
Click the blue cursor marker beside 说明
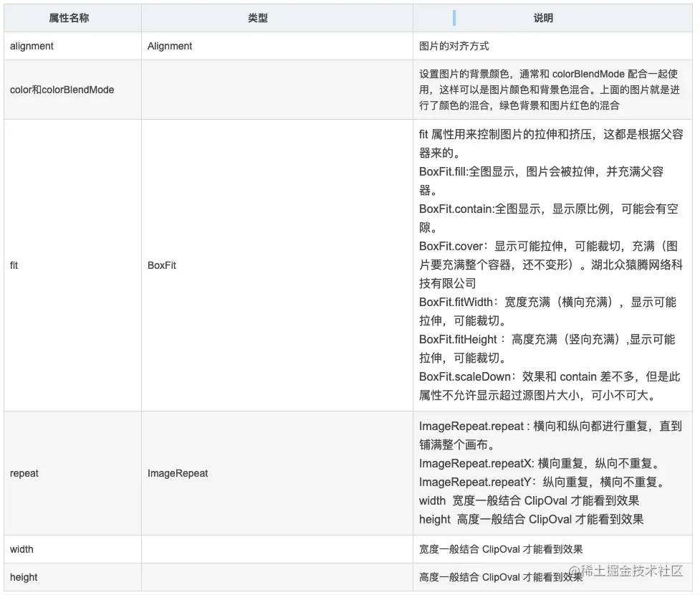454,17
